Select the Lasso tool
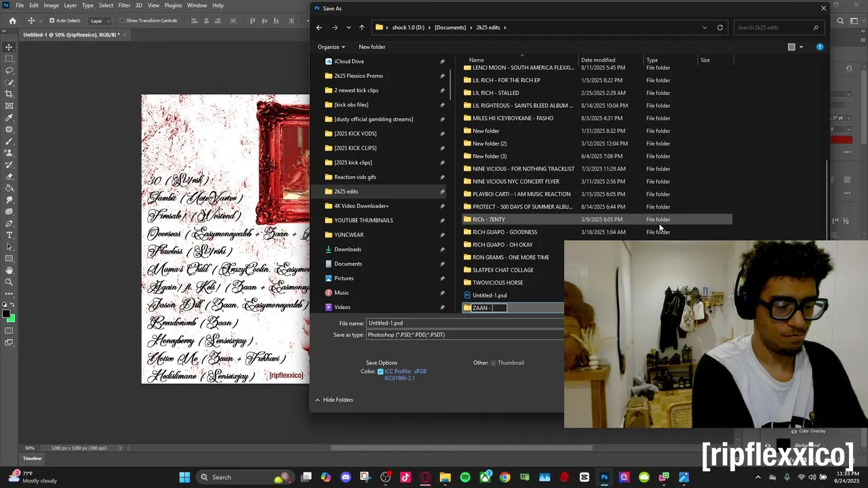 9,70
